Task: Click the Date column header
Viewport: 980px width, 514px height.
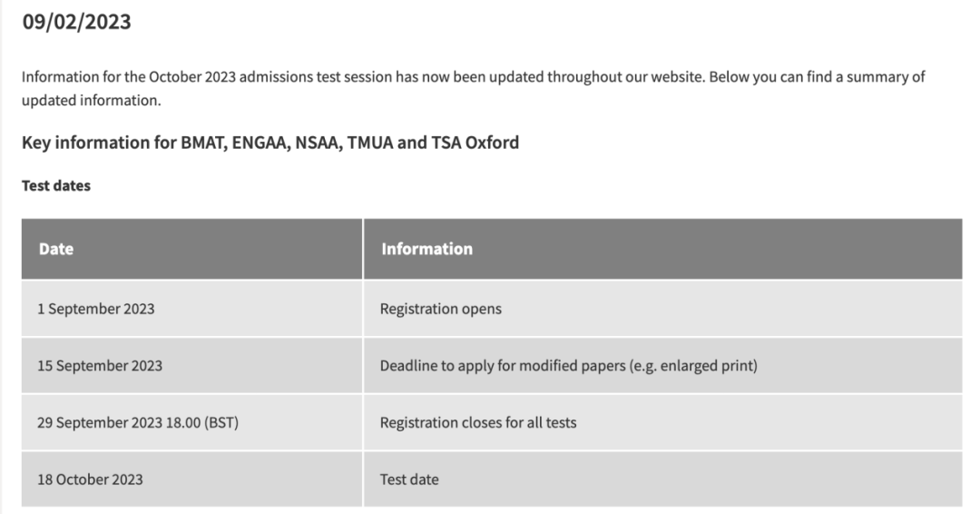Action: [x=191, y=249]
